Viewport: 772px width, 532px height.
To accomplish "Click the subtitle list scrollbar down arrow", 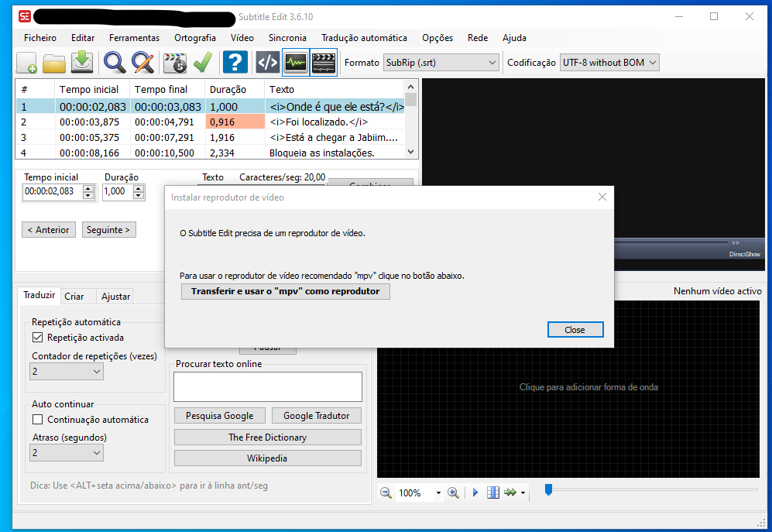I will [x=411, y=153].
